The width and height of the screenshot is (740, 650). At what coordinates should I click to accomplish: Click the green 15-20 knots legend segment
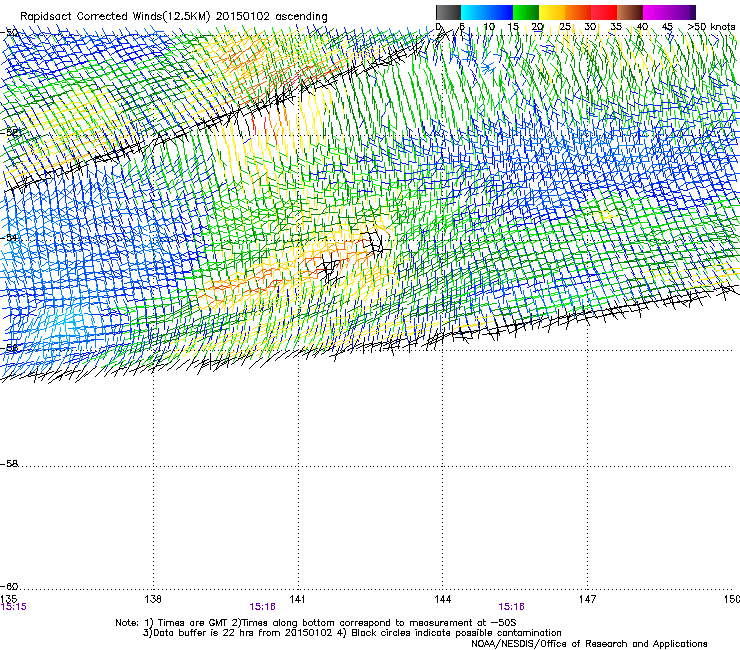(x=526, y=12)
